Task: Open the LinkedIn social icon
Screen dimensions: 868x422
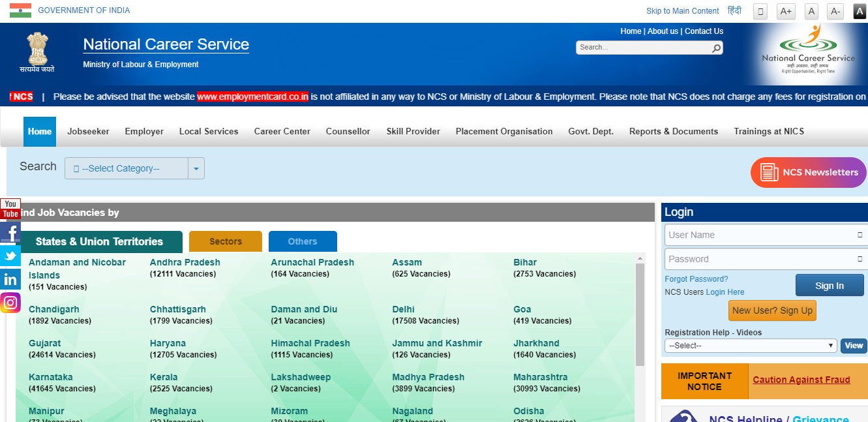Action: 10,279
